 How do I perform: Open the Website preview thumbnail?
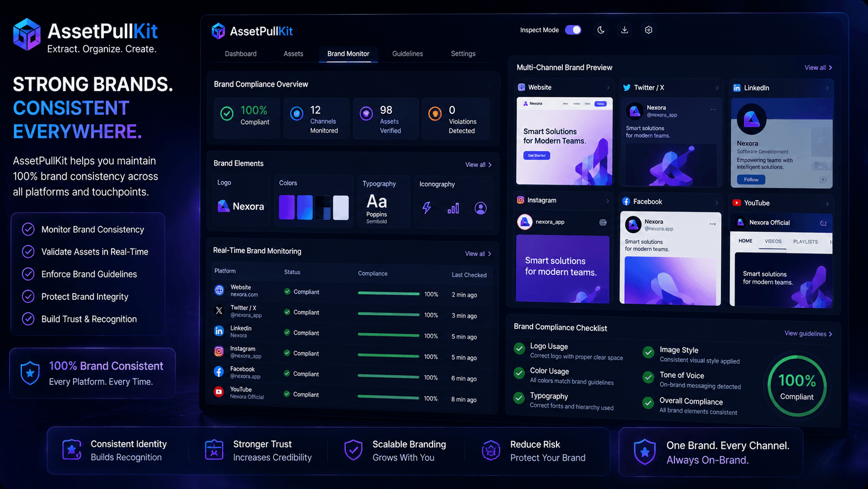pyautogui.click(x=564, y=141)
